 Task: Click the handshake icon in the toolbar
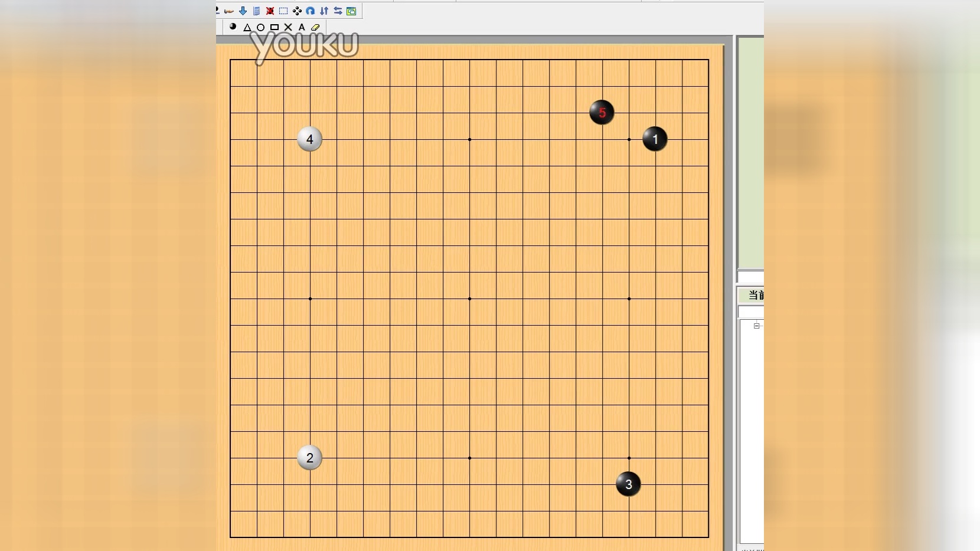[x=229, y=11]
